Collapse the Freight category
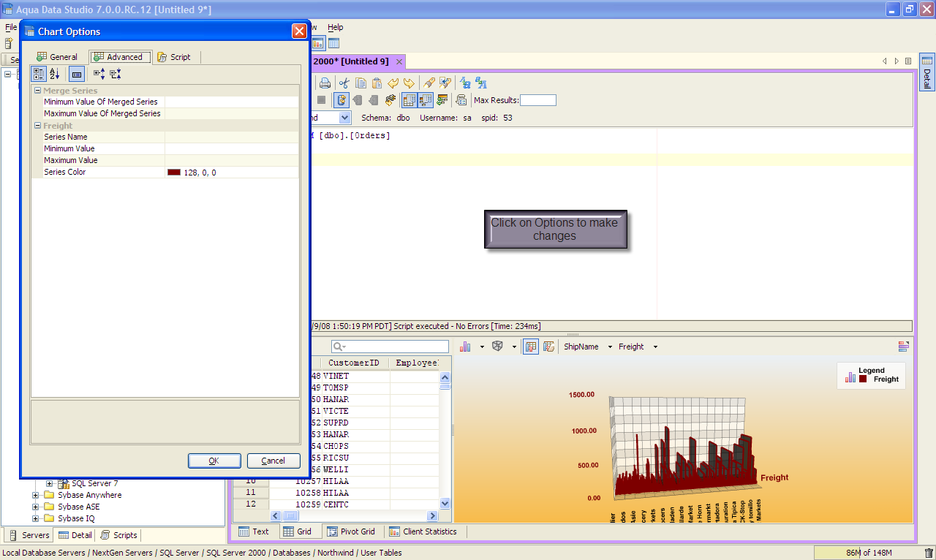This screenshot has height=560, width=936. [37, 126]
